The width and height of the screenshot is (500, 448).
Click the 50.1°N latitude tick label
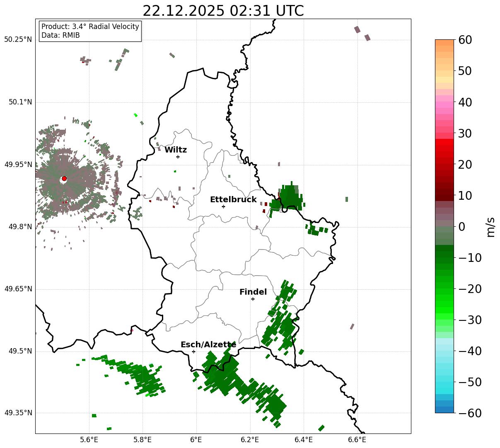20,102
